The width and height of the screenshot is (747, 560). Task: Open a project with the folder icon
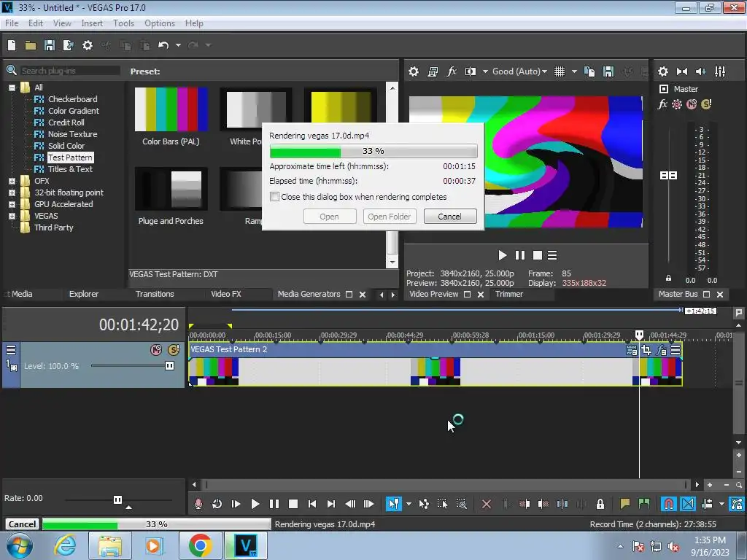[31, 45]
